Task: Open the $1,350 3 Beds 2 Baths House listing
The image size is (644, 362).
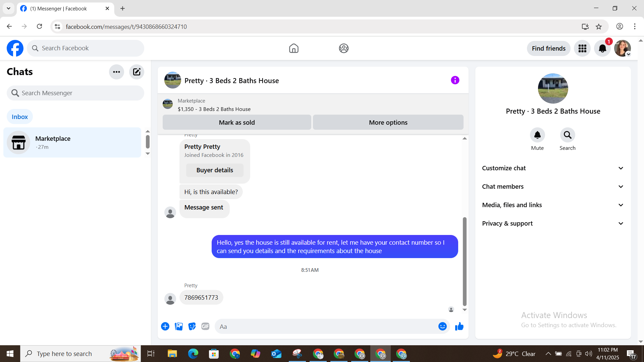Action: (214, 109)
